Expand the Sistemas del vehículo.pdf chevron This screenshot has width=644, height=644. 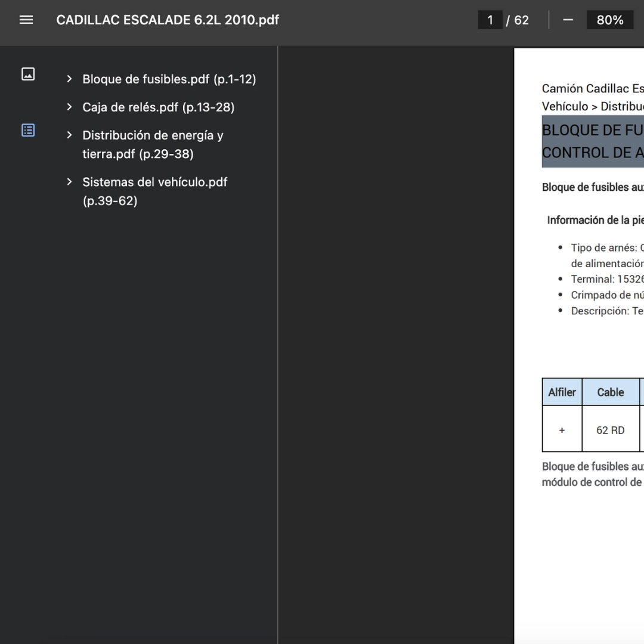click(x=69, y=182)
